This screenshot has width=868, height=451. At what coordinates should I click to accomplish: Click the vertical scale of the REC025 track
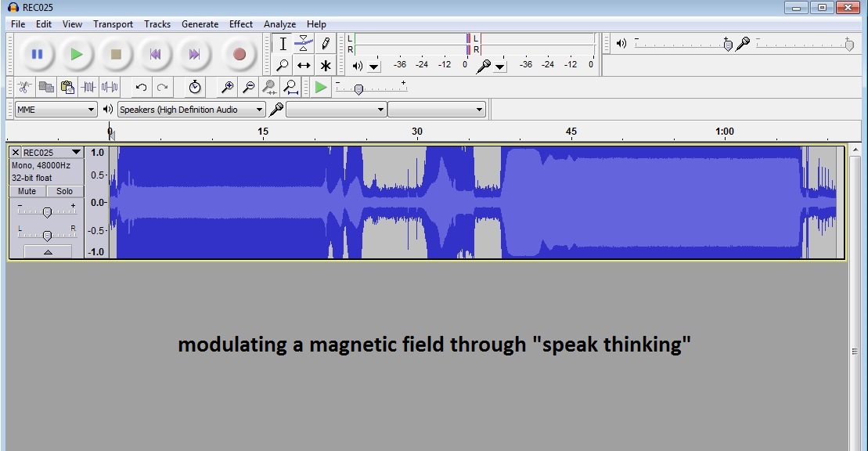click(x=97, y=202)
